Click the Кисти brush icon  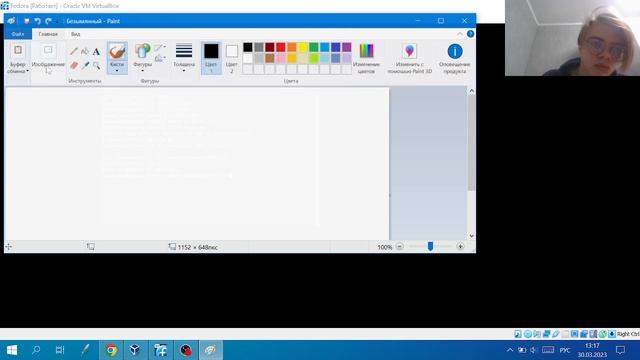tap(117, 52)
